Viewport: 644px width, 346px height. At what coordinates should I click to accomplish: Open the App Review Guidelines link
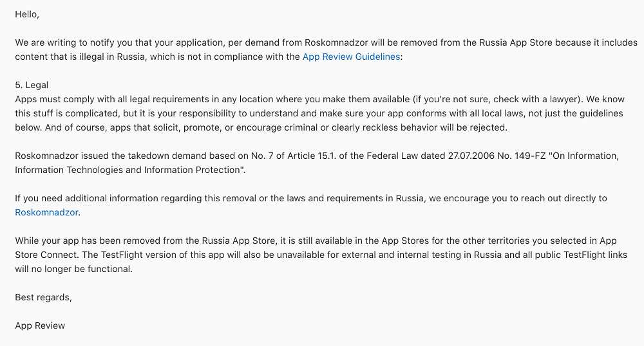coord(351,57)
